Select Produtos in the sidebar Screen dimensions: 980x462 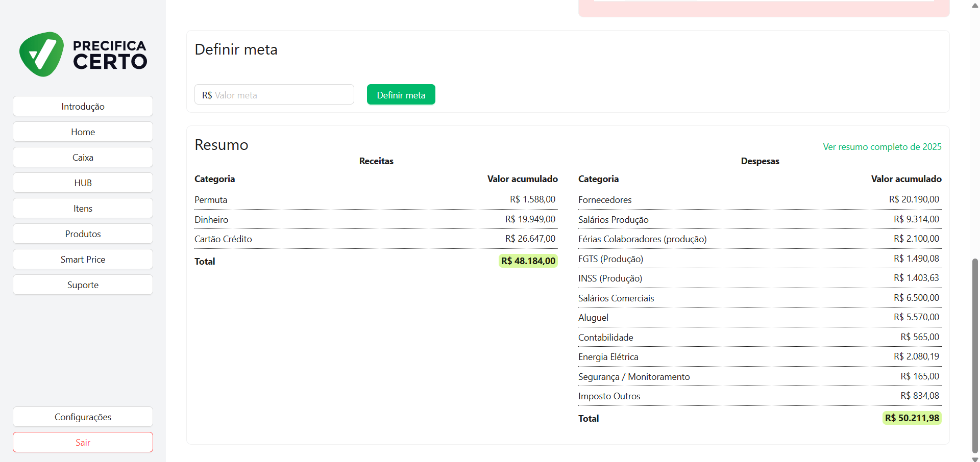pos(83,234)
